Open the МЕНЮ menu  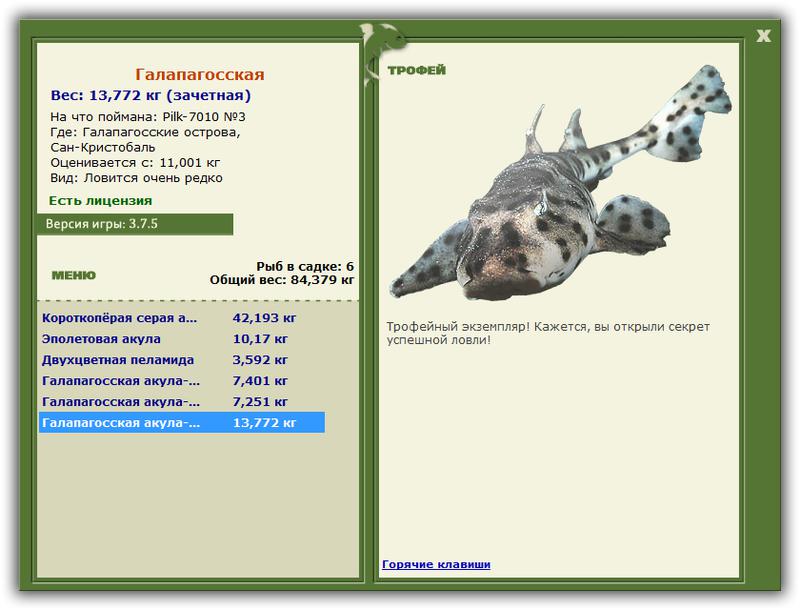click(x=73, y=275)
